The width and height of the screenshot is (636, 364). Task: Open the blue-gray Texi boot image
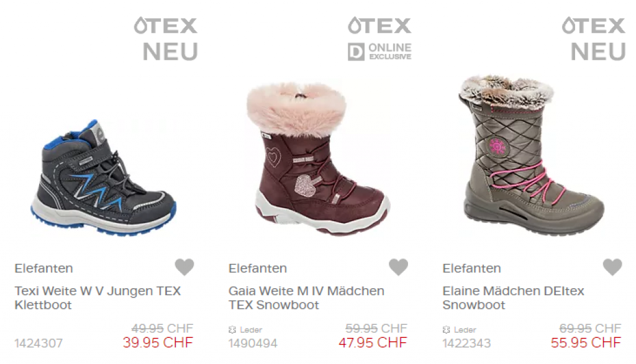(104, 178)
